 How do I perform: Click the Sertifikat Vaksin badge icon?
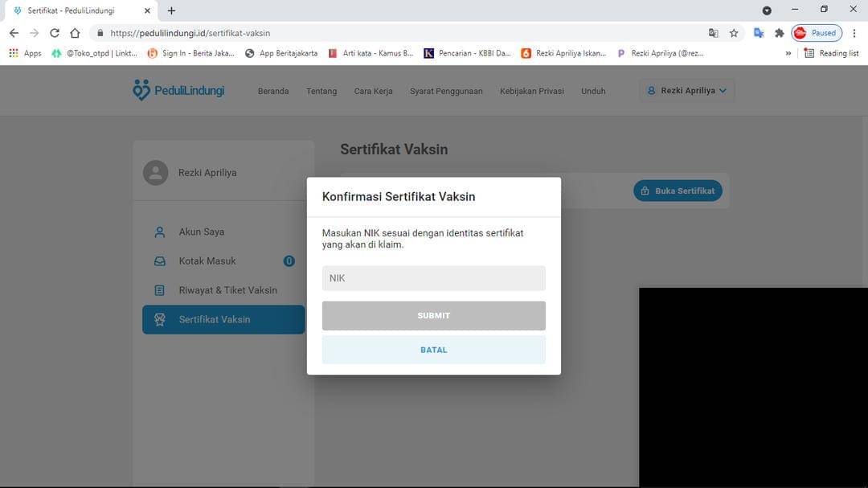[159, 320]
